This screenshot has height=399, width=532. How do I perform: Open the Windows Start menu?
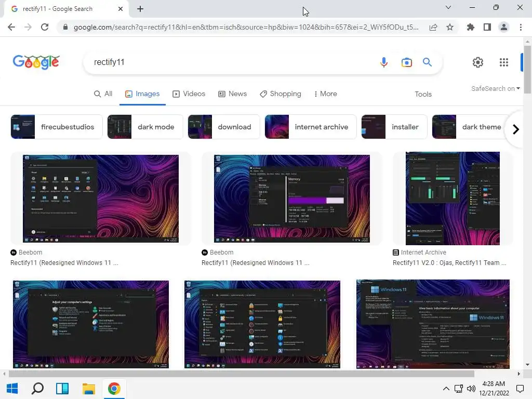coord(12,389)
